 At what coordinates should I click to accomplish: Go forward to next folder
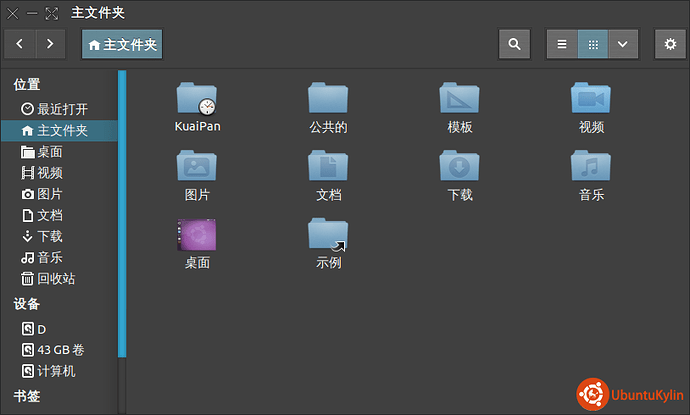[x=50, y=44]
